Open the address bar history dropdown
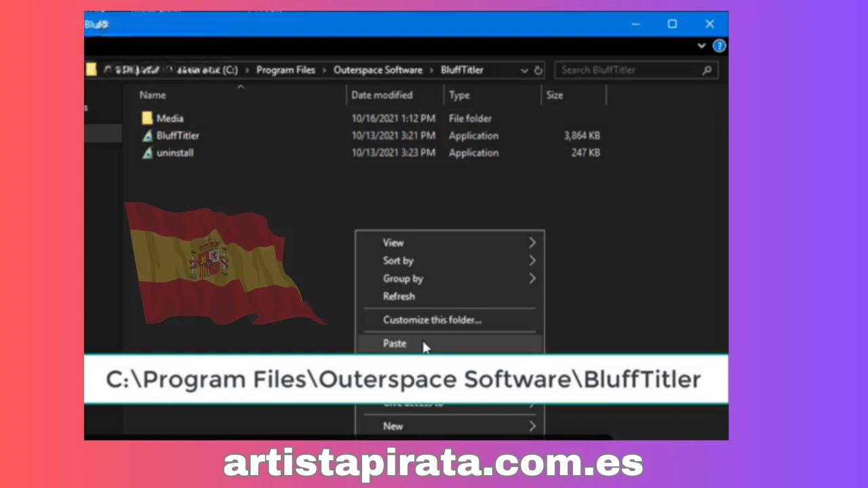 524,70
